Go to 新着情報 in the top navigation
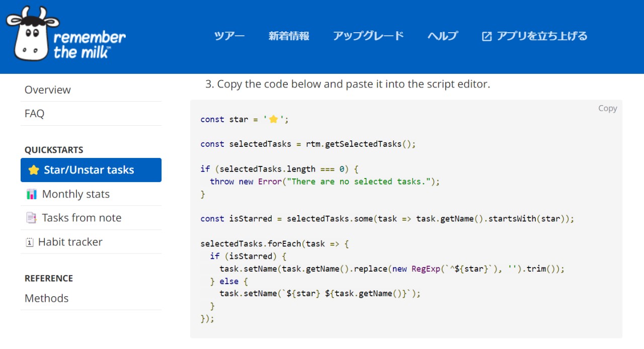Image resolution: width=644 pixels, height=349 pixels. coord(289,36)
